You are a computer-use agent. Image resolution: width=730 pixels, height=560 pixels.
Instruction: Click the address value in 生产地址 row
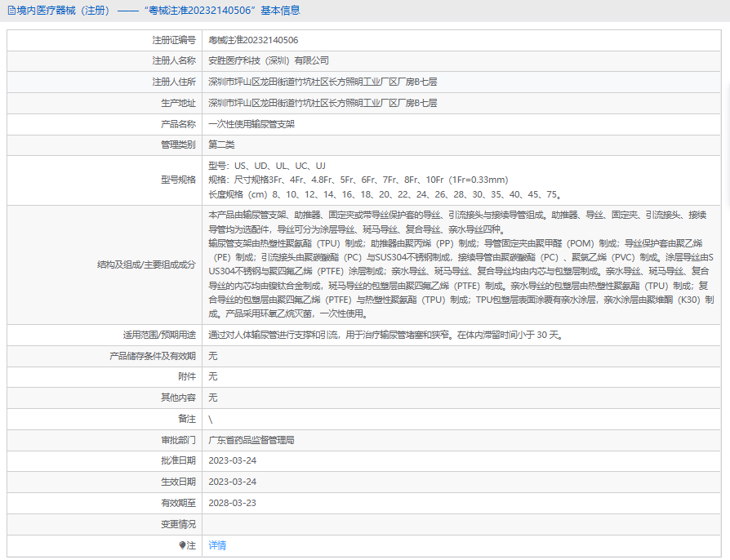click(x=323, y=104)
